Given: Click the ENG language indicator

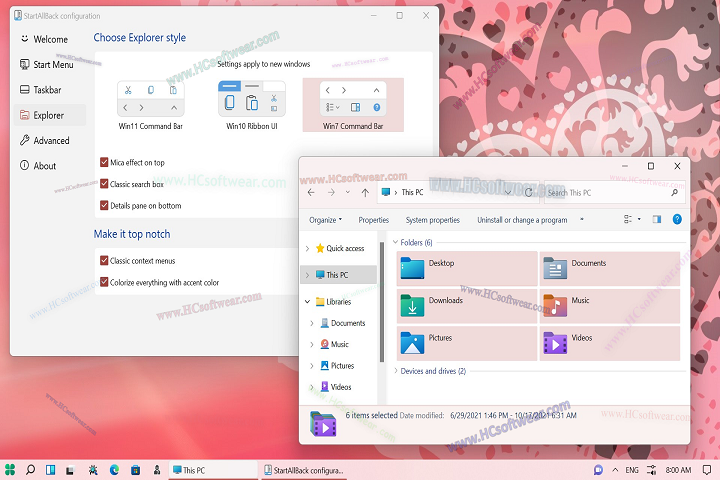Looking at the screenshot, I should (x=632, y=470).
